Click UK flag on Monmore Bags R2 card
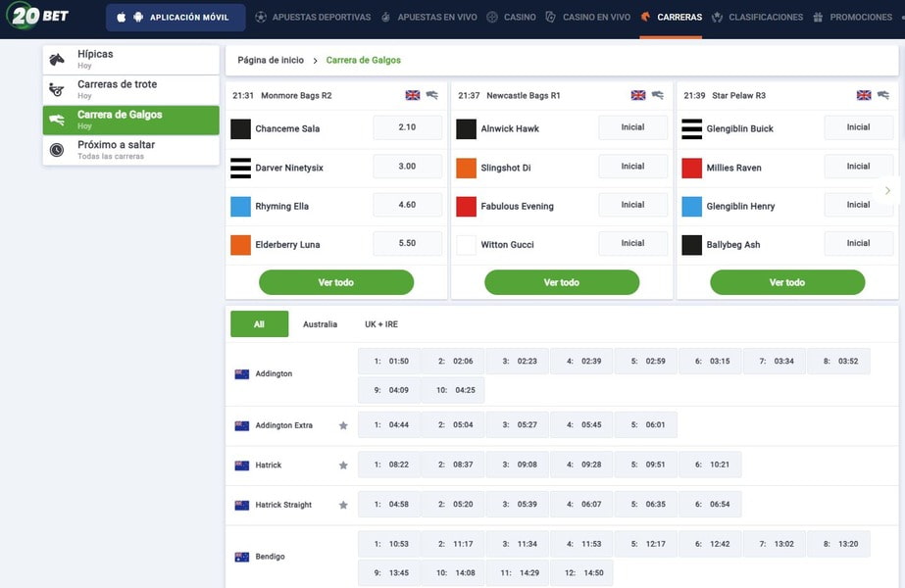905x588 pixels. (413, 95)
